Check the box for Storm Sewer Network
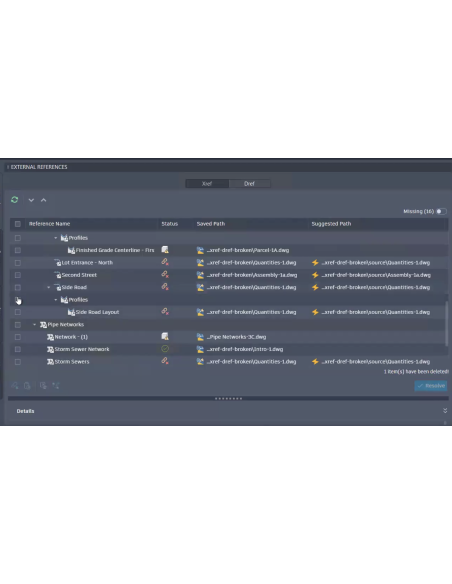The width and height of the screenshot is (452, 584). (17, 349)
